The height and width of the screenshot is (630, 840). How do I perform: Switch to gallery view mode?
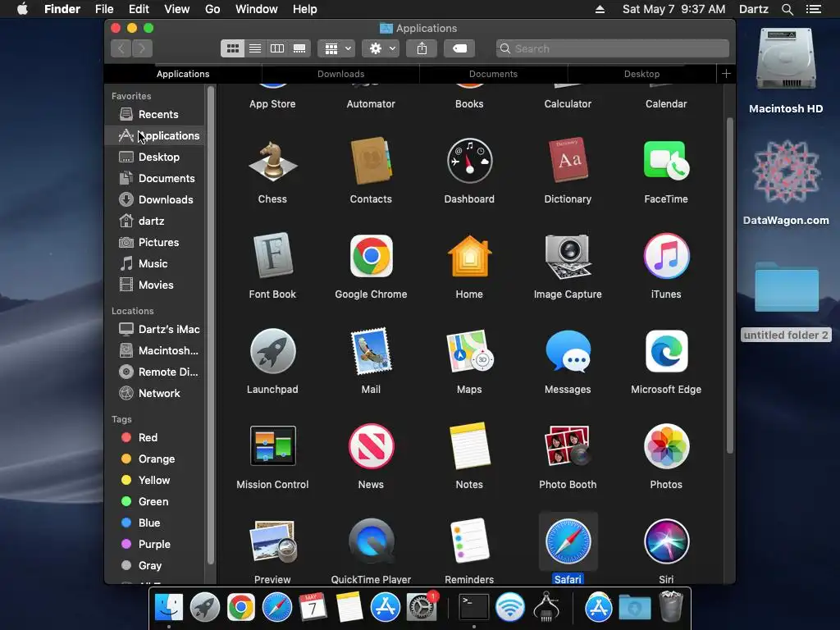pos(299,48)
